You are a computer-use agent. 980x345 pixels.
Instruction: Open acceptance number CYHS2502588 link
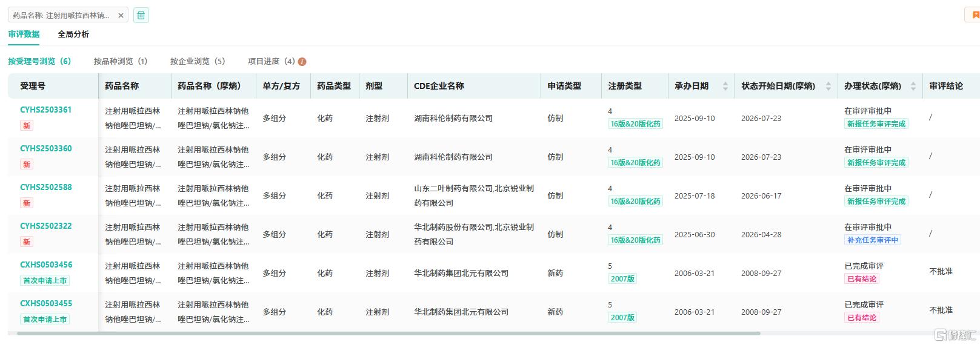tap(46, 187)
